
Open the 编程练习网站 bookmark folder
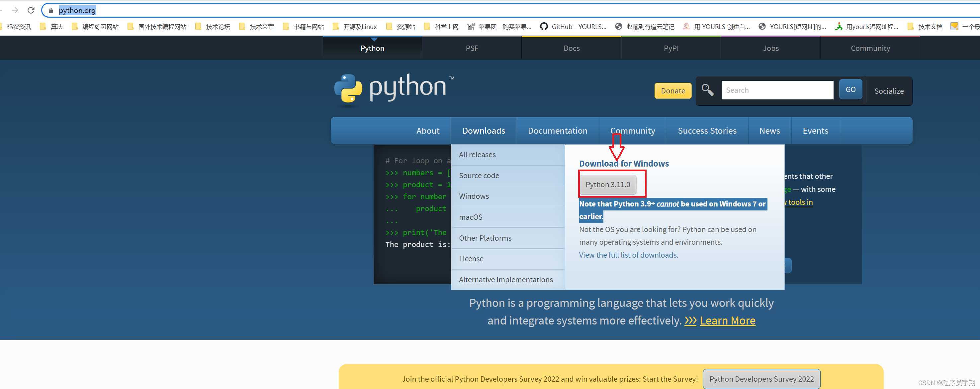coord(95,27)
